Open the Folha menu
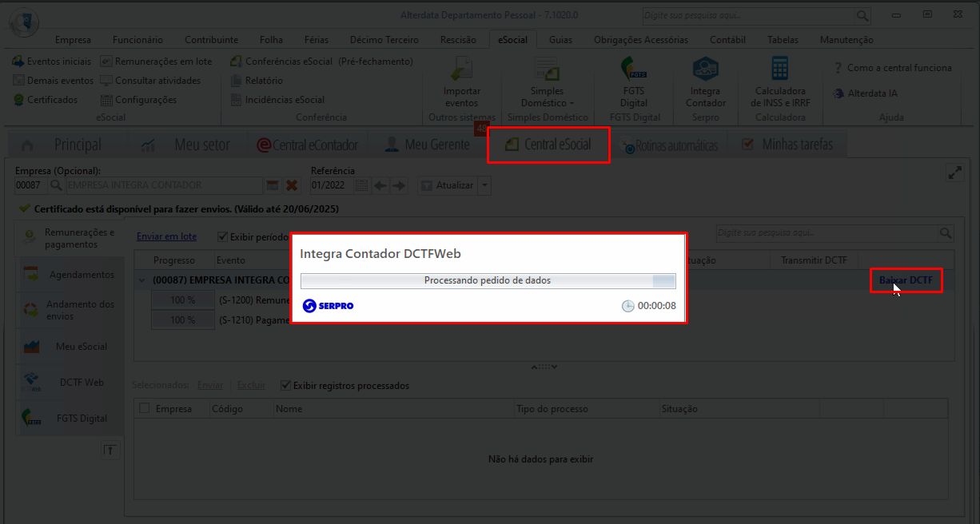The width and height of the screenshot is (980, 524). [x=271, y=40]
